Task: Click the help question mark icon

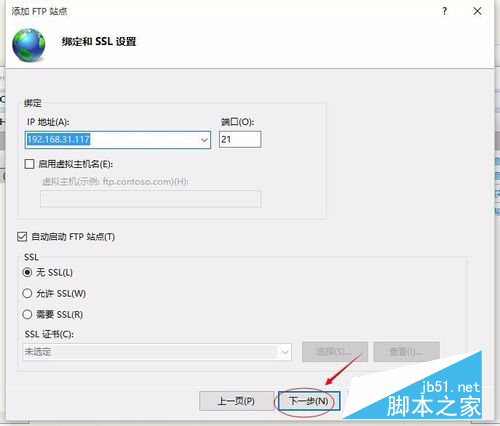Action: click(445, 11)
